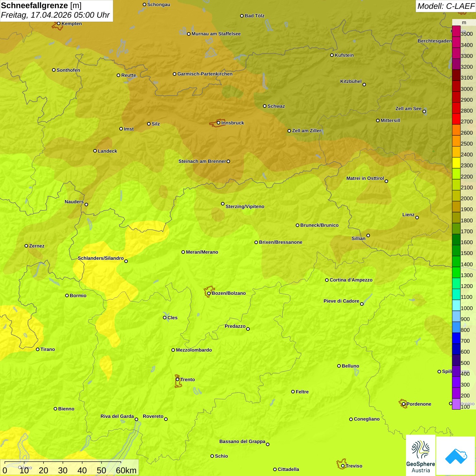Select the "Sterzing/Vipiteno" label
This screenshot has width=476, height=476.
coord(245,206)
